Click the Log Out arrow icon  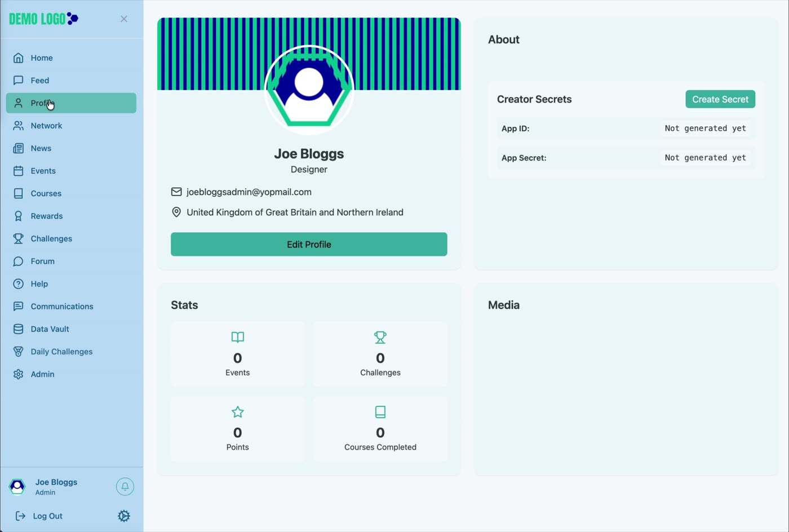pos(20,516)
